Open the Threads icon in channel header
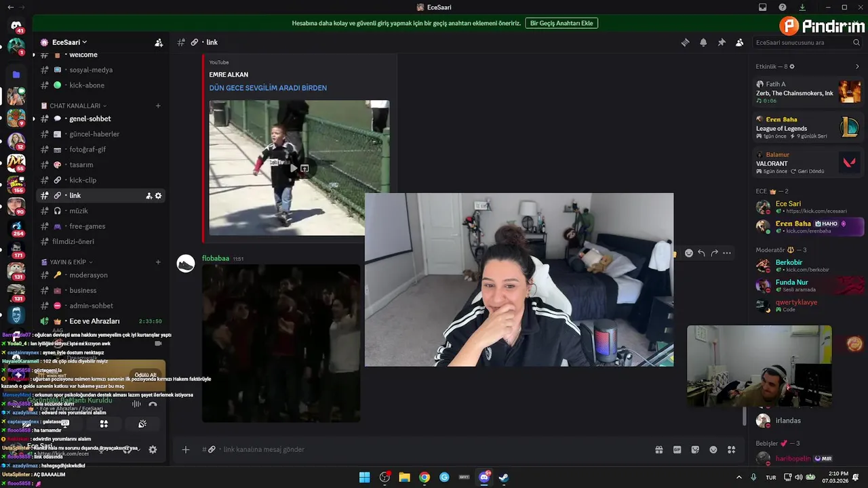868x488 pixels. pos(685,42)
